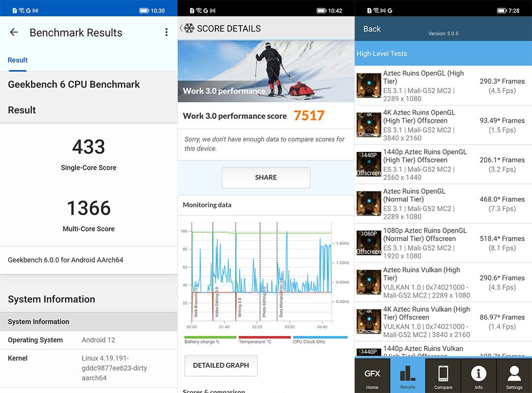Tap the Version: 5.0.5 label
Image resolution: width=532 pixels, height=393 pixels.
point(443,34)
